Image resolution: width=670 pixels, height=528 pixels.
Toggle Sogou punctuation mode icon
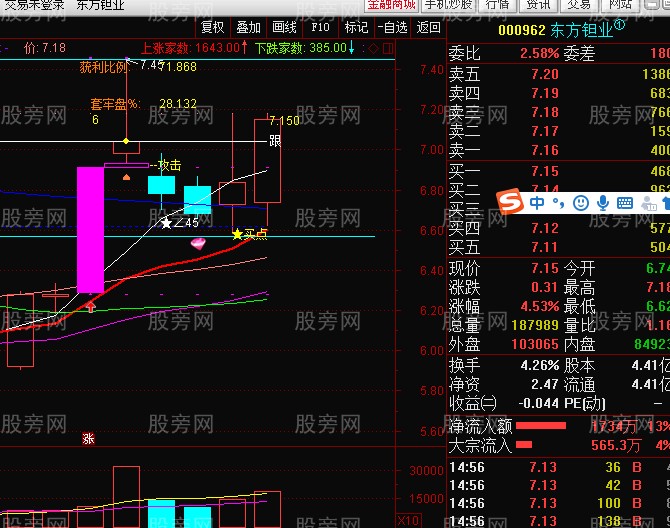click(558, 202)
